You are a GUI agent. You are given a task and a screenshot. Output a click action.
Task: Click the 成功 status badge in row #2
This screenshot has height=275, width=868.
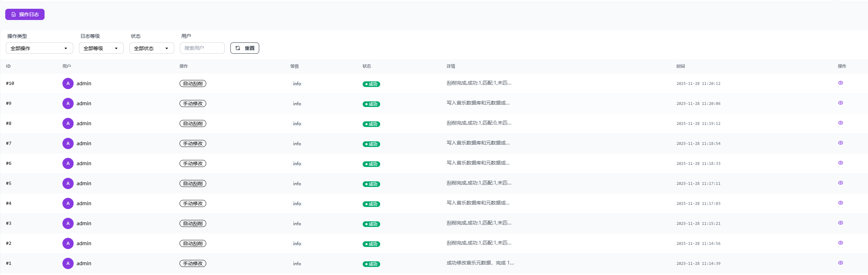point(371,244)
